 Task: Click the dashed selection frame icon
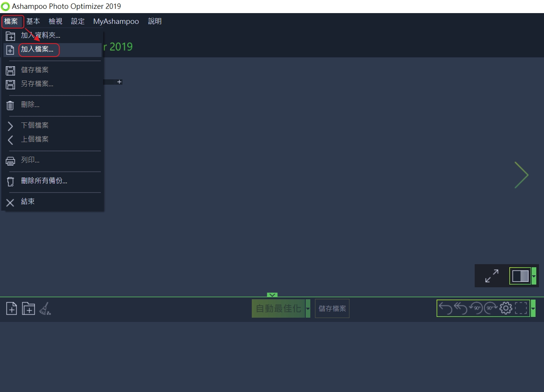(x=521, y=308)
